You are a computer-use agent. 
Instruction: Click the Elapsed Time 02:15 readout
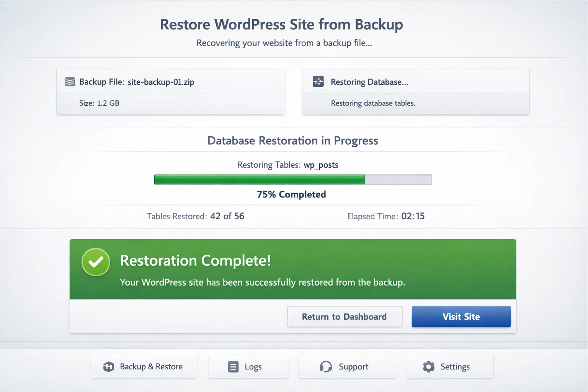click(x=386, y=216)
